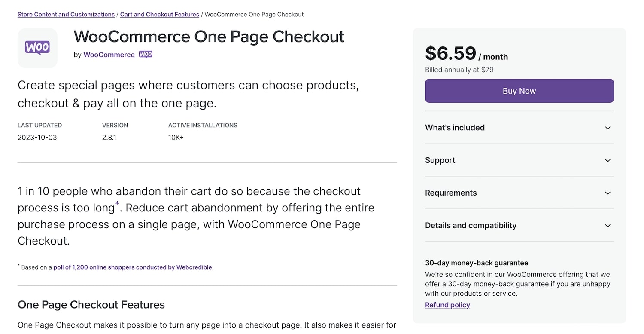Click the What's included chevron arrow
644x334 pixels.
[x=608, y=128]
